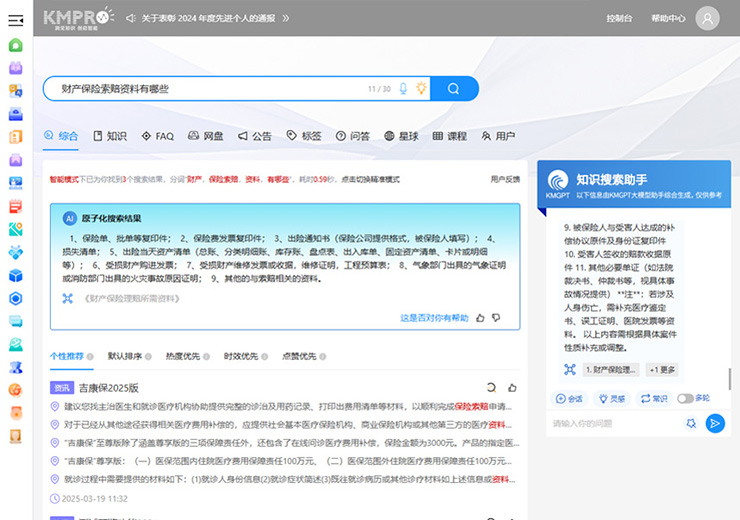This screenshot has width=740, height=520.
Task: Switch to the 综合 search tab
Action: pyautogui.click(x=61, y=136)
